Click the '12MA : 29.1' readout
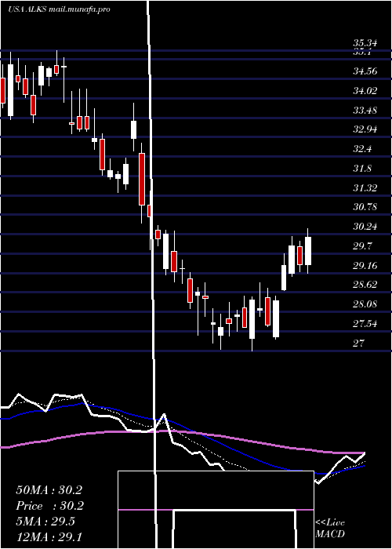Image resolution: width=392 pixels, height=549 pixels. click(x=49, y=536)
